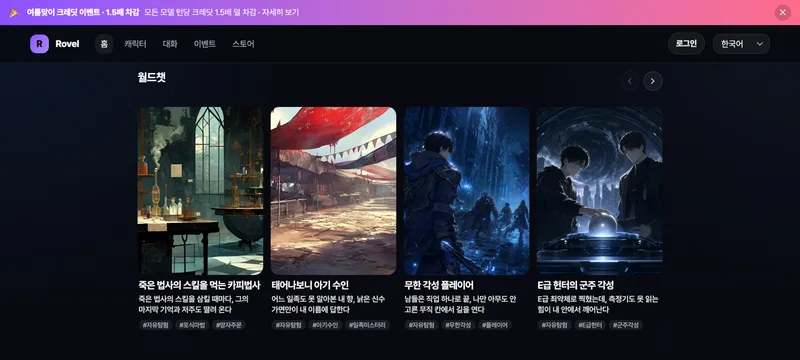Click banner text 여름맞이 크레딧 이벤트 · 1.5배 차감
Image resolution: width=800 pixels, height=360 pixels.
(x=83, y=12)
